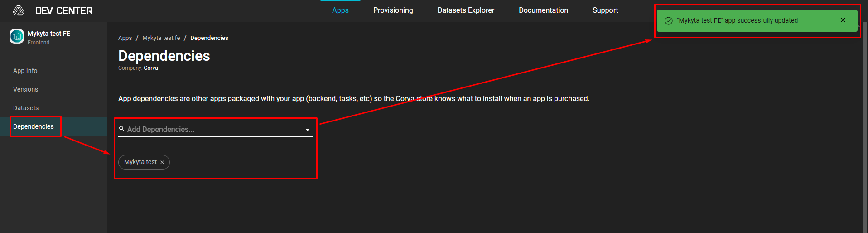Click the DEV CENTER title

64,10
